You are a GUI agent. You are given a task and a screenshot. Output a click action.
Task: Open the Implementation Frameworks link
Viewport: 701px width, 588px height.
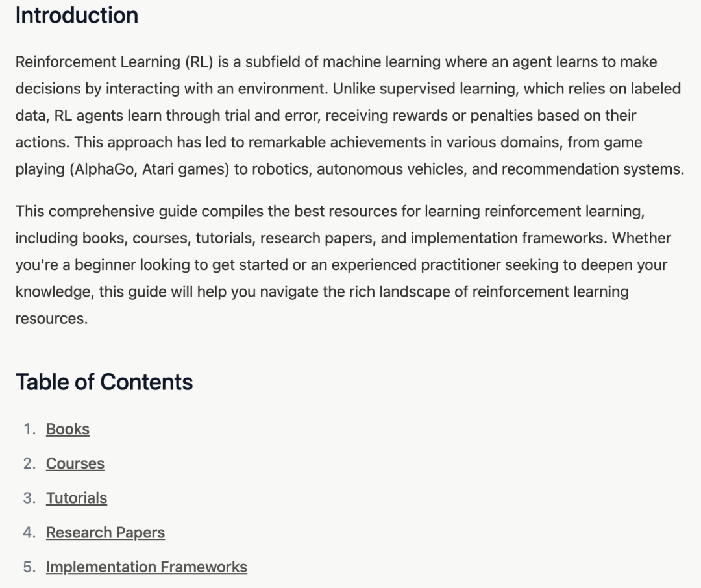point(146,567)
